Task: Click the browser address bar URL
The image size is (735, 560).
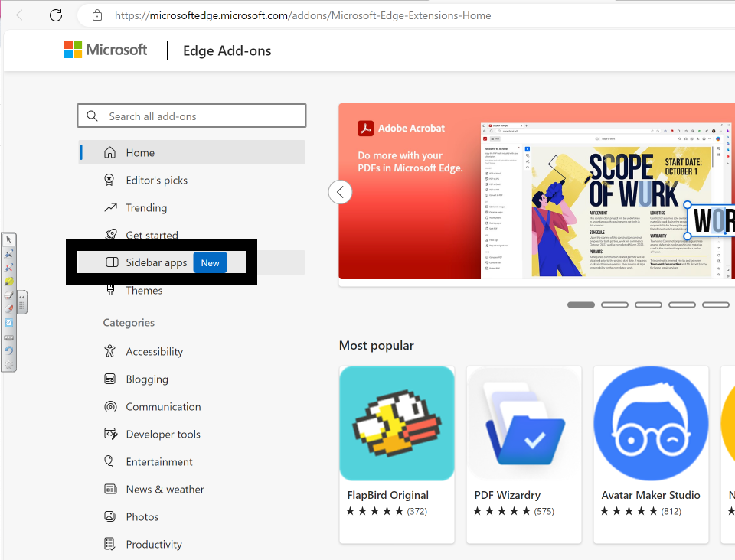Action: pos(303,15)
